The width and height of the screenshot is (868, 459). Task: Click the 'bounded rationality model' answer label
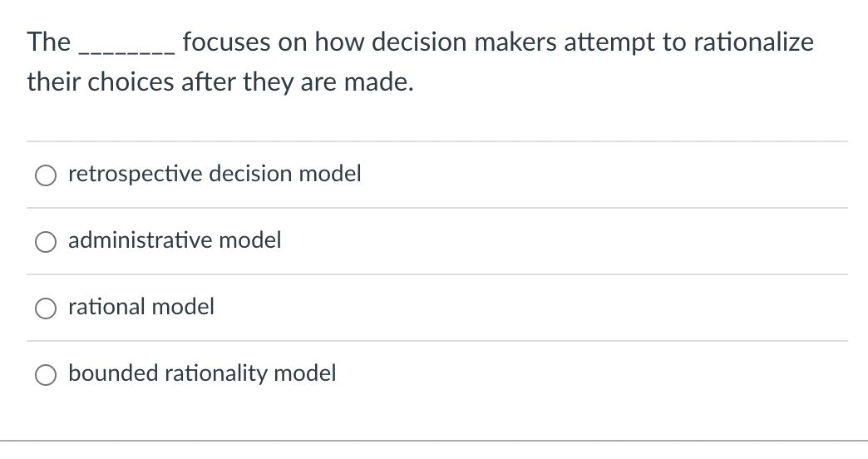click(x=202, y=374)
